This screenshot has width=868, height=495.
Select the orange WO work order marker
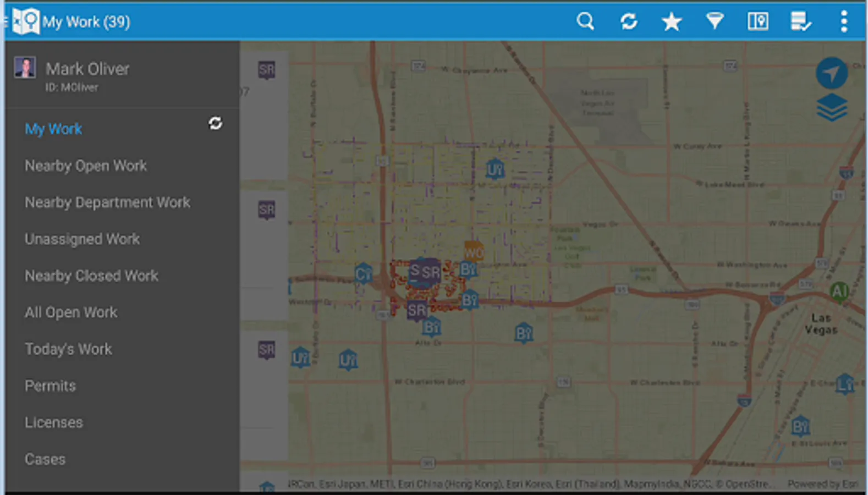coord(474,252)
